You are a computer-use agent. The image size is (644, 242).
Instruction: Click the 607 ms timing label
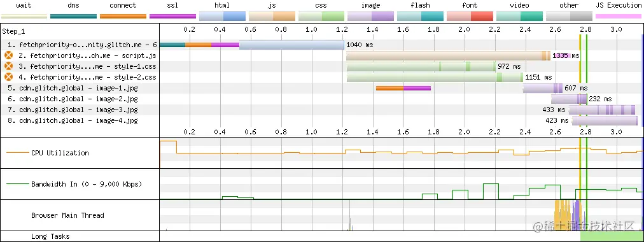tap(576, 88)
